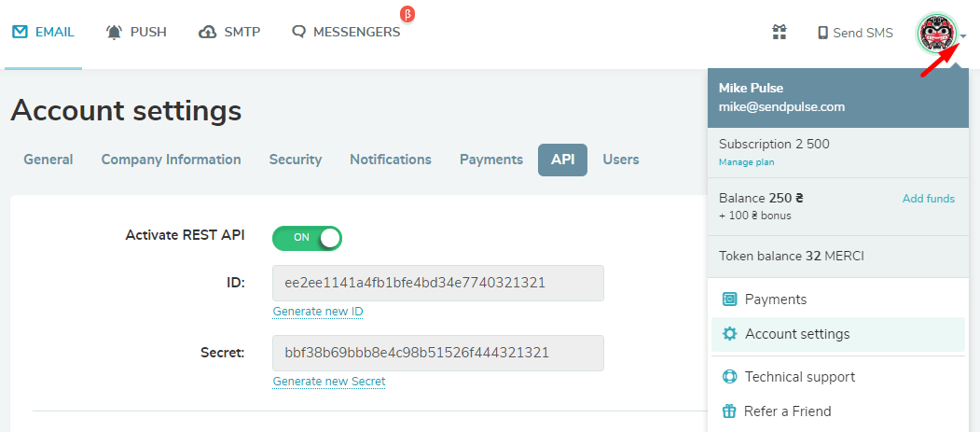
Task: Open the Manage plan link
Action: click(746, 162)
